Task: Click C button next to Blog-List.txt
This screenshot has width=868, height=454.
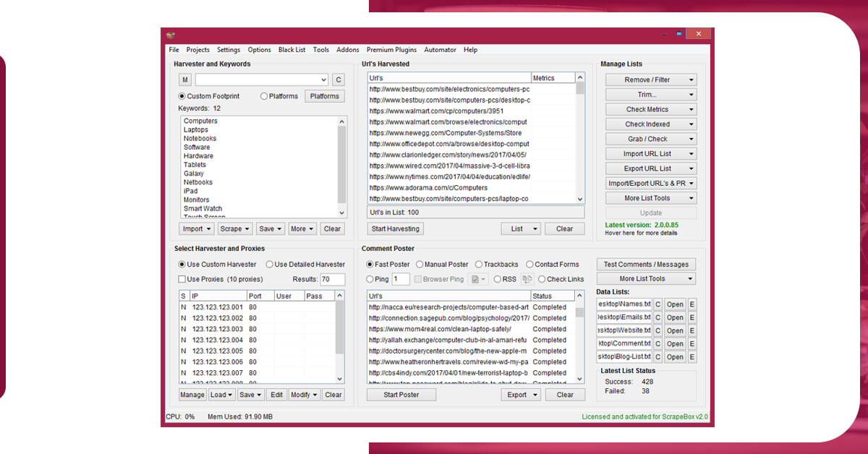Action: click(658, 357)
